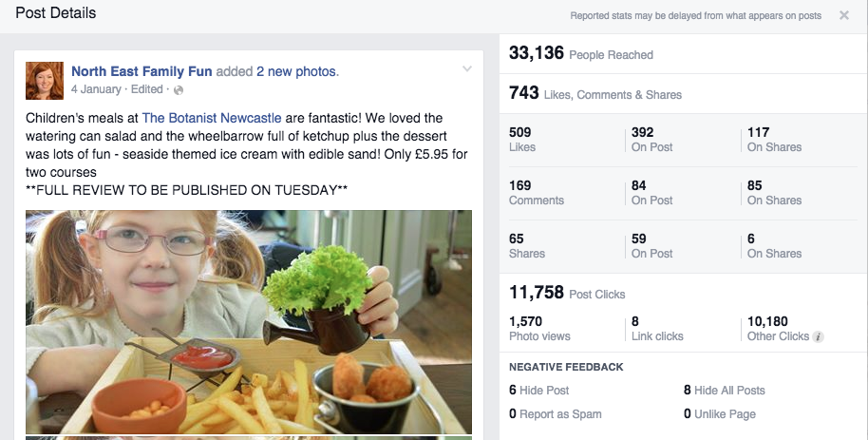Image resolution: width=868 pixels, height=440 pixels.
Task: Click the Hide All Posts stat
Action: tap(724, 391)
